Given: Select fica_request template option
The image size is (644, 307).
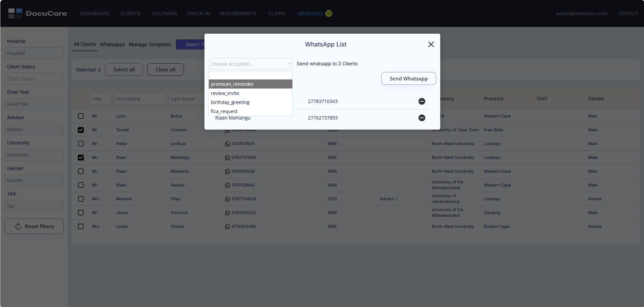Looking at the screenshot, I should (251, 111).
